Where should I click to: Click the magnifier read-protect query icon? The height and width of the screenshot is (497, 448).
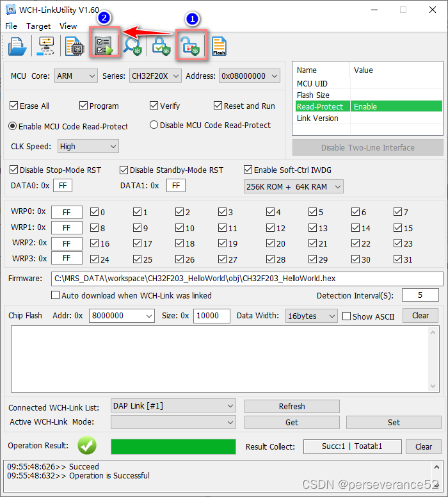coord(132,46)
